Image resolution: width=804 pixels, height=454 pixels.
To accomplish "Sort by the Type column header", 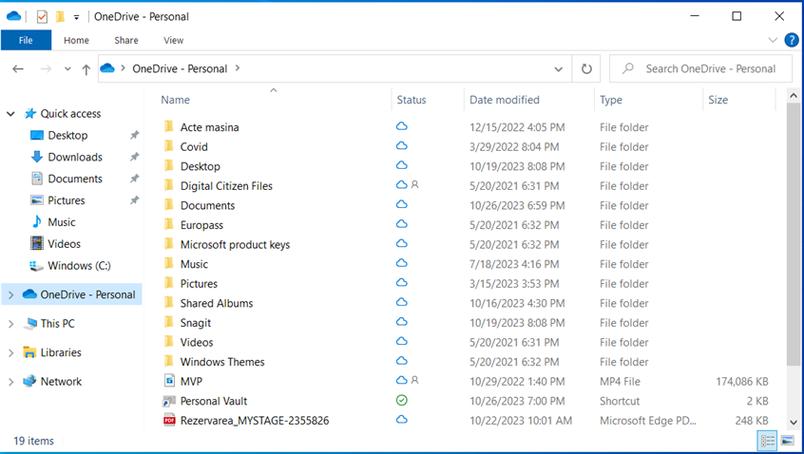I will 611,100.
